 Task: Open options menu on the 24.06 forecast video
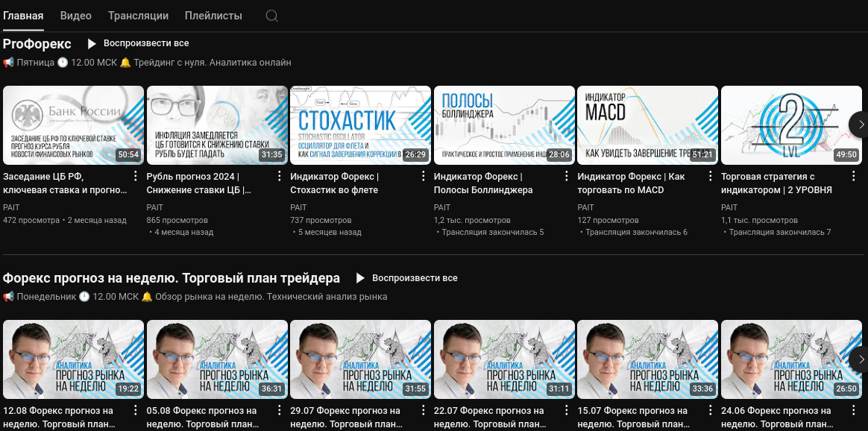point(853,409)
